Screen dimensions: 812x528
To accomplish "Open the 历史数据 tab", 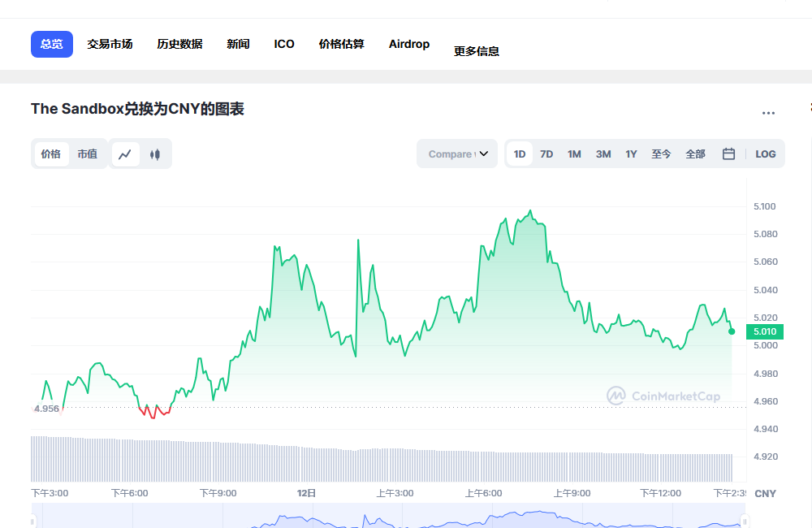I will 179,44.
